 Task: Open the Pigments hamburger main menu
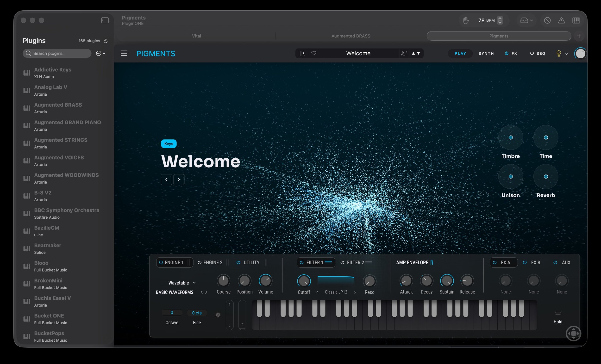pyautogui.click(x=124, y=53)
